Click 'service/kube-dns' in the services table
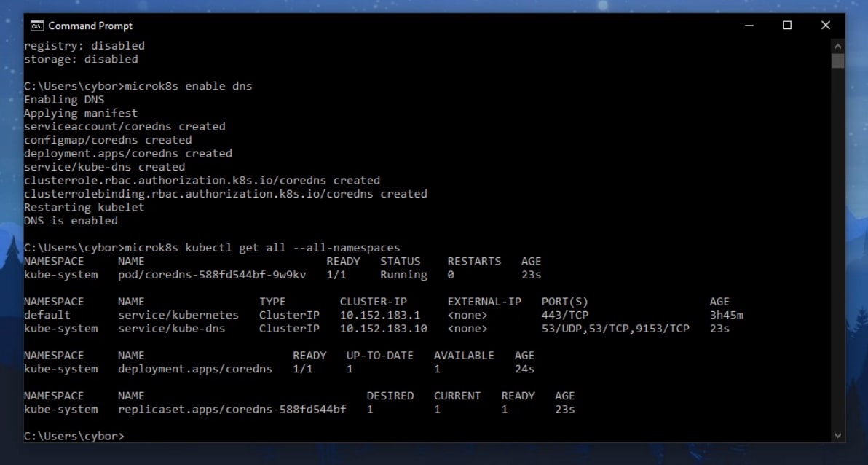 [x=172, y=328]
